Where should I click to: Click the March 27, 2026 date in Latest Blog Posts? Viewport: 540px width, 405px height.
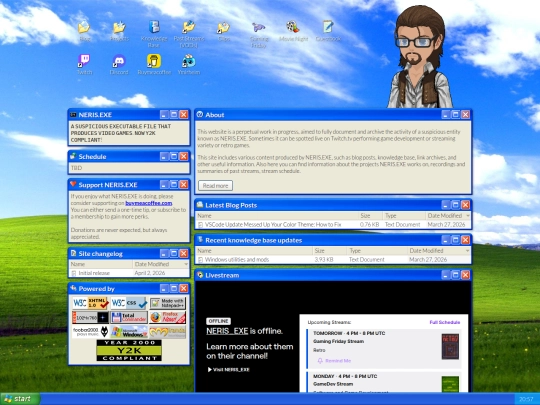446,225
